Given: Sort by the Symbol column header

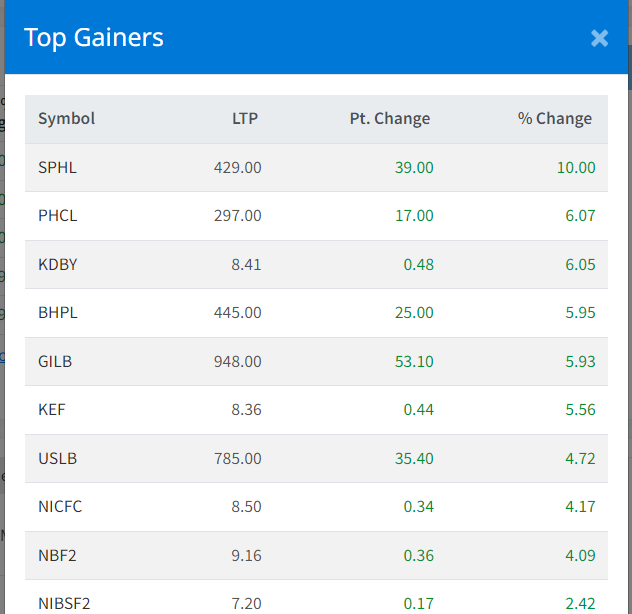Looking at the screenshot, I should [66, 119].
